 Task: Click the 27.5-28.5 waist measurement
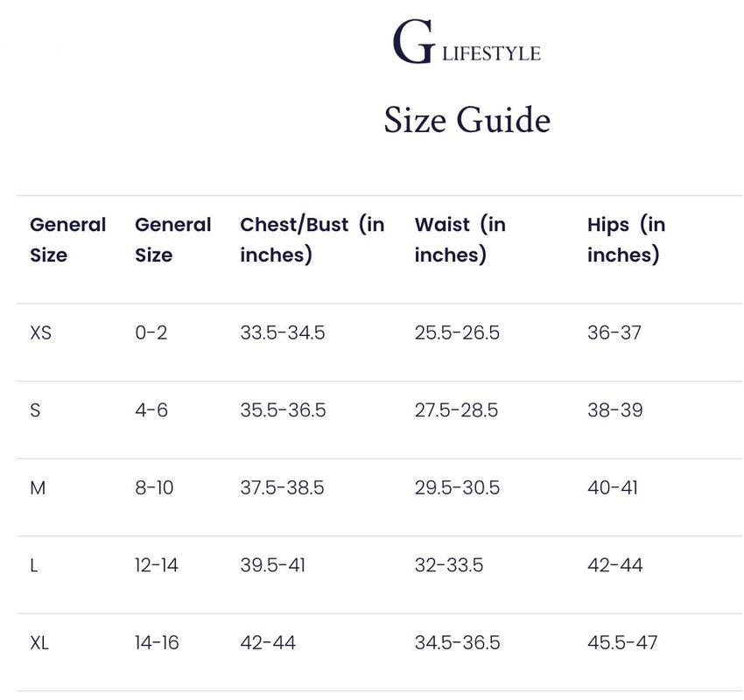tap(456, 409)
